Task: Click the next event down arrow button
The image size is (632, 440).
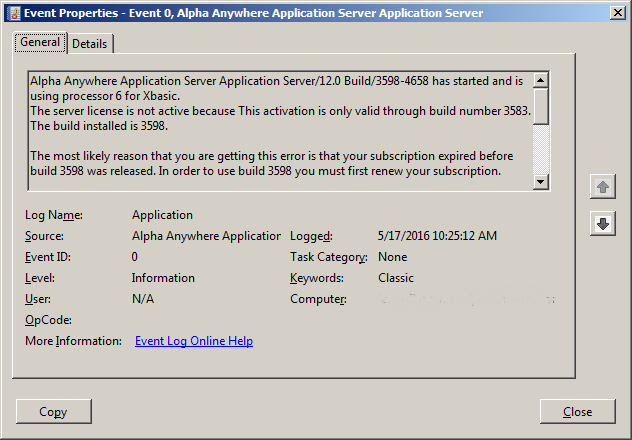Action: (603, 224)
